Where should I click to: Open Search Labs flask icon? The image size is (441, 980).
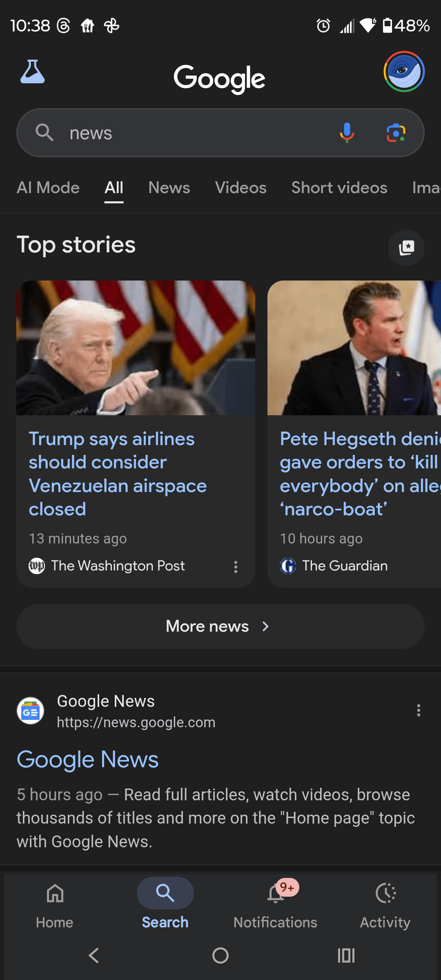[33, 72]
